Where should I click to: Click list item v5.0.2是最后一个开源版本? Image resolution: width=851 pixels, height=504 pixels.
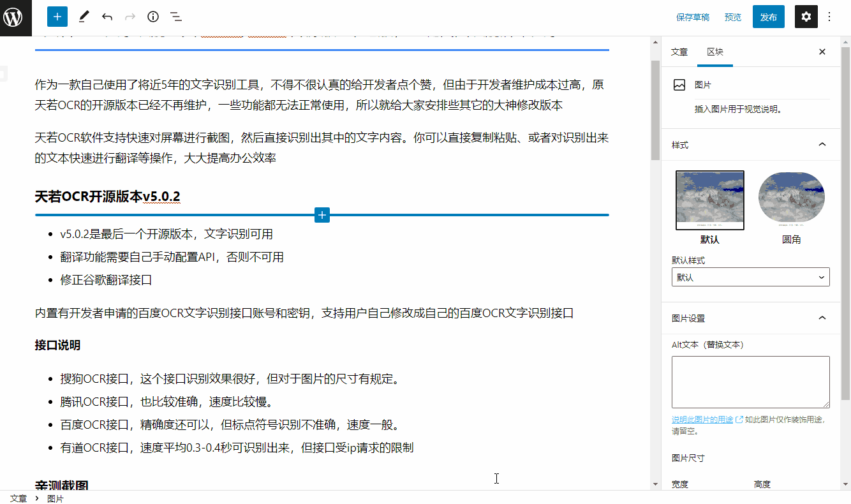point(166,234)
